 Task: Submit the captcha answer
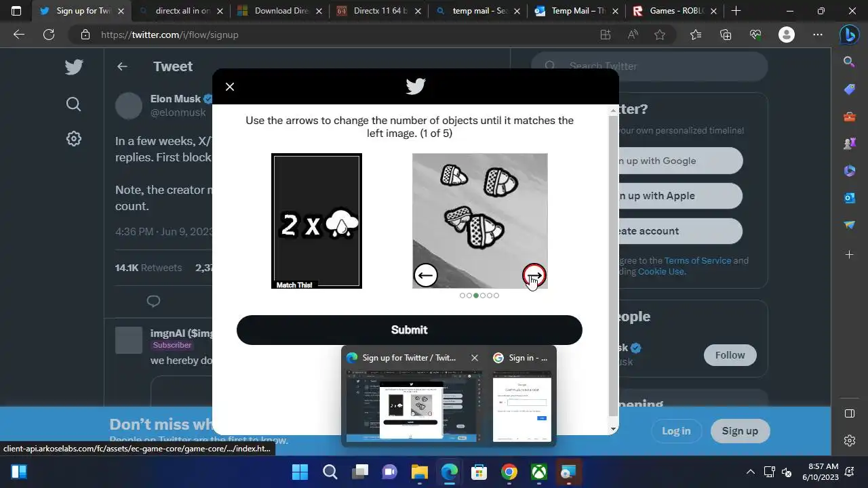[x=410, y=330]
